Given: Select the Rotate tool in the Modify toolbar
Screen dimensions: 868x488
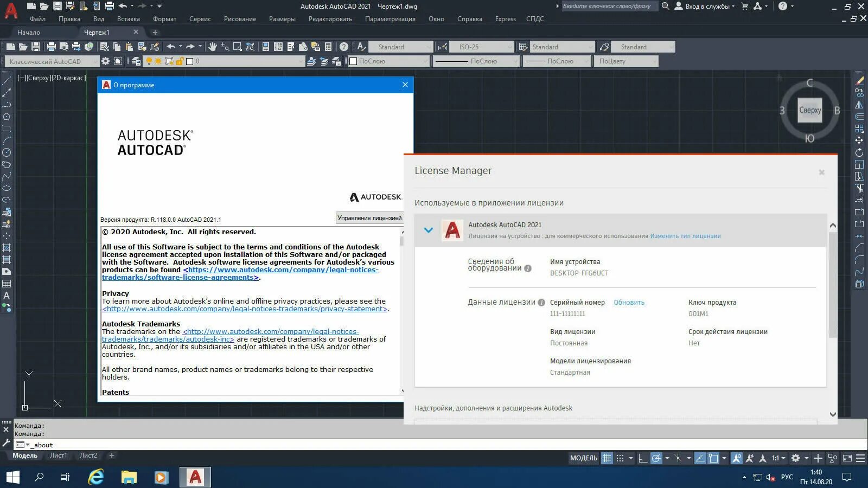Looking at the screenshot, I should coord(859,152).
